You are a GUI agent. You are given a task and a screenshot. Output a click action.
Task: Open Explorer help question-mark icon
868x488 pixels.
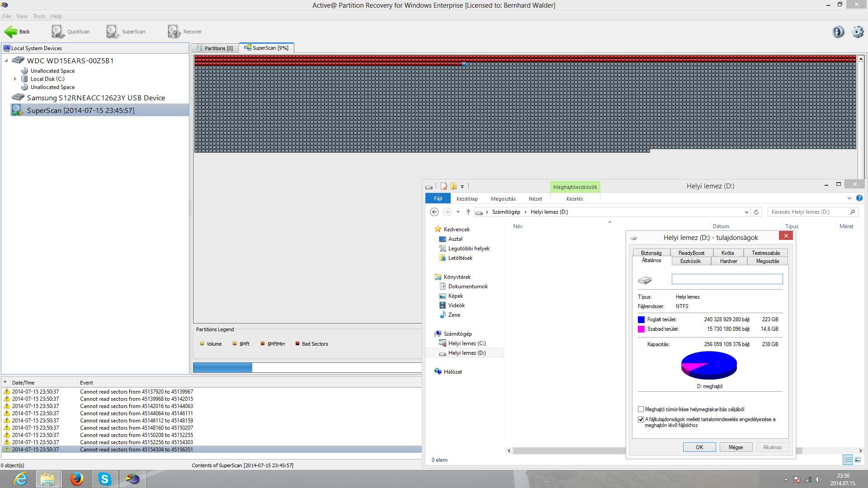(x=859, y=198)
